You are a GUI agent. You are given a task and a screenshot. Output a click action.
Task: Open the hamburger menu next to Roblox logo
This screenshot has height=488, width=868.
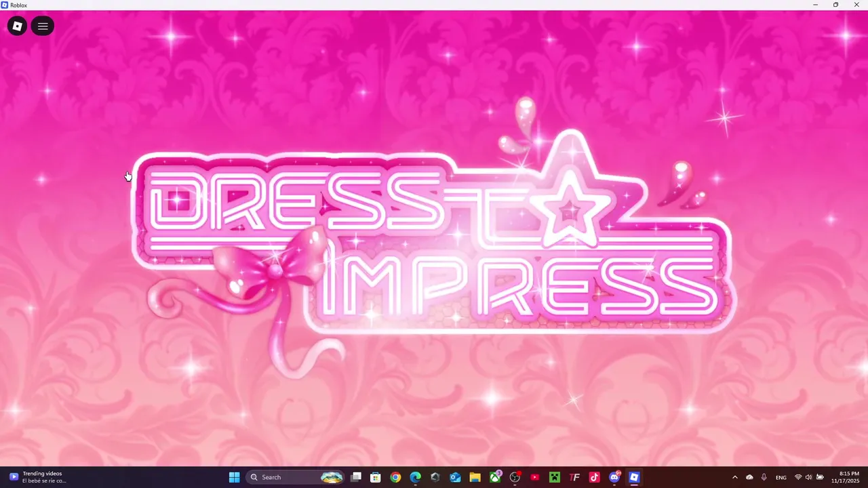pos(43,26)
